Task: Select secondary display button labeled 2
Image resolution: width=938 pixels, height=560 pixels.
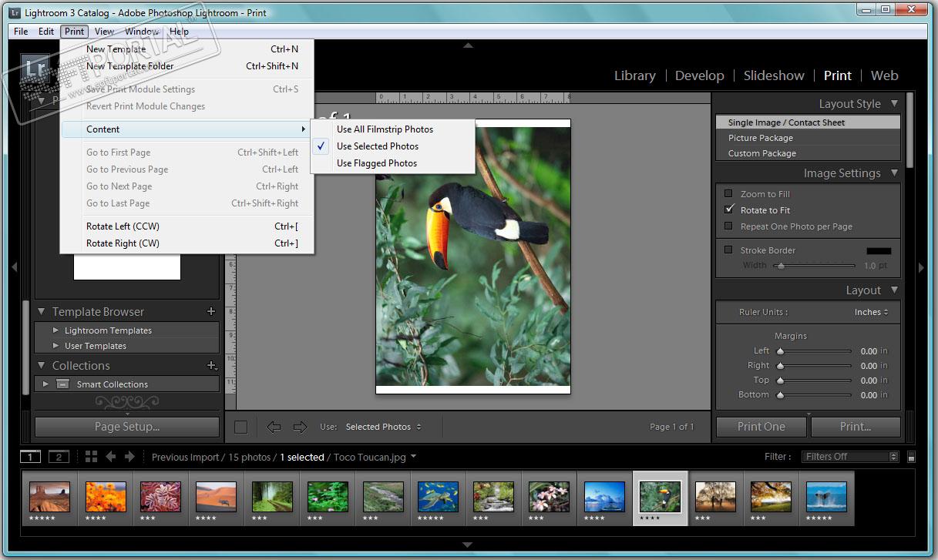Action: [x=59, y=457]
